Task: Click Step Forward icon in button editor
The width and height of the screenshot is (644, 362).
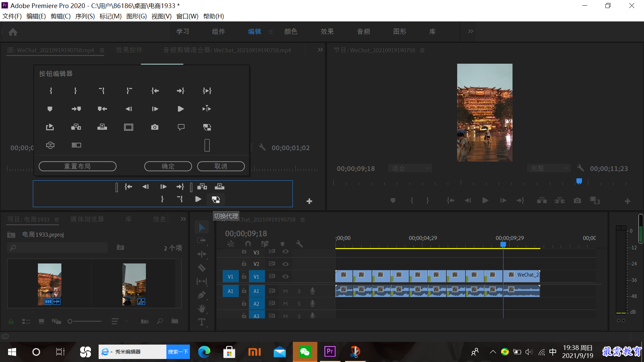Action: pos(155,109)
